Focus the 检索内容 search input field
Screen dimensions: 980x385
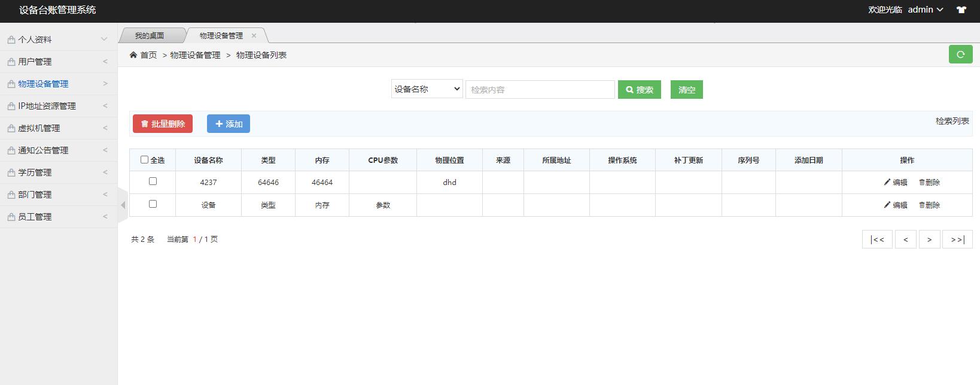[x=540, y=90]
